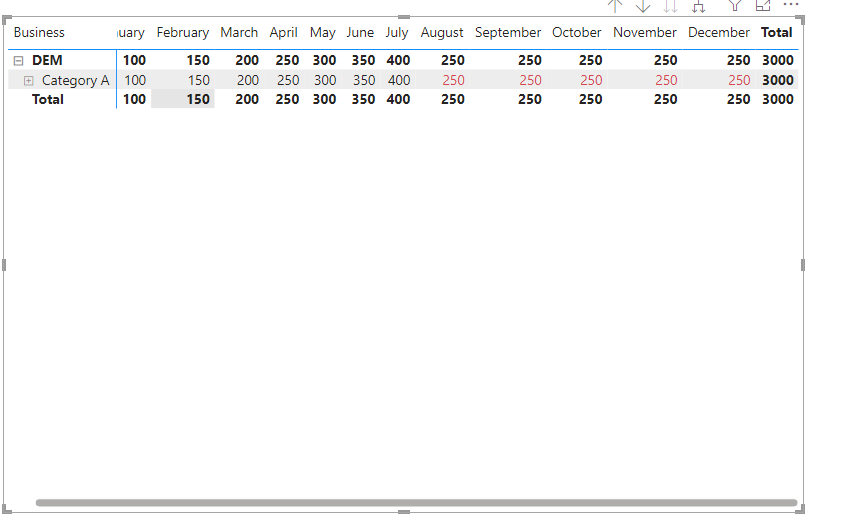
Task: Collapse the DEM row
Action: click(18, 61)
